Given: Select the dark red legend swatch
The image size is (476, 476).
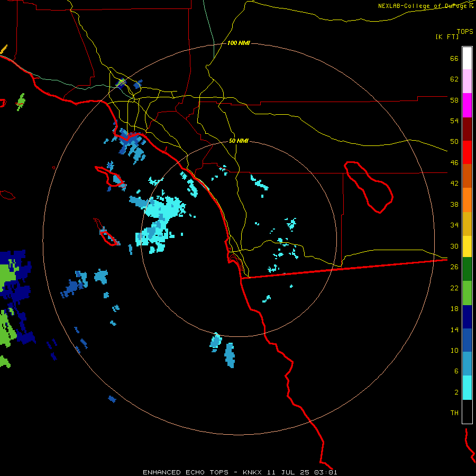Looking at the screenshot, I should coord(467,129).
